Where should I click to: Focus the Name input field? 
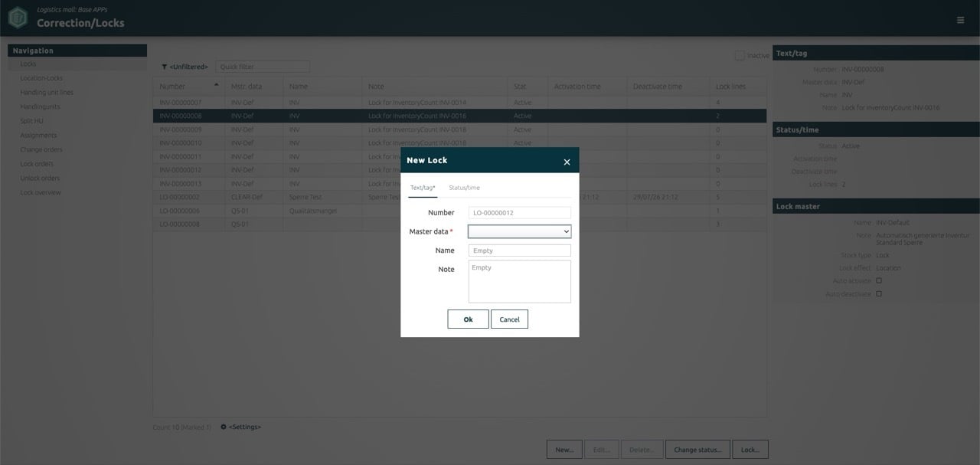click(519, 251)
